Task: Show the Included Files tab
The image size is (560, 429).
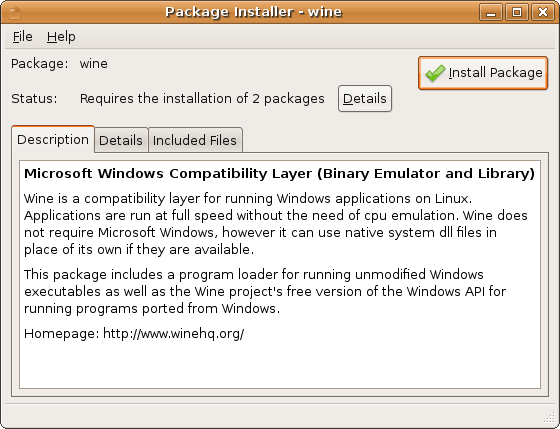Action: 195,140
